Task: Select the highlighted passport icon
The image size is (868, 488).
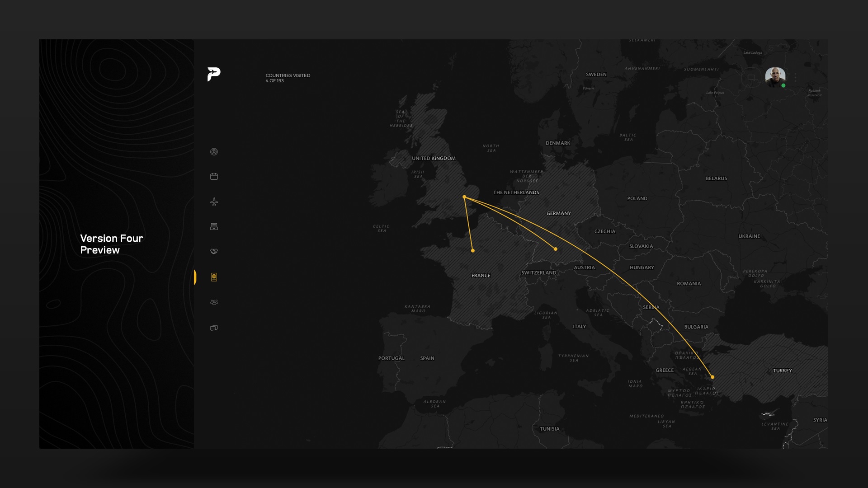Action: click(214, 277)
